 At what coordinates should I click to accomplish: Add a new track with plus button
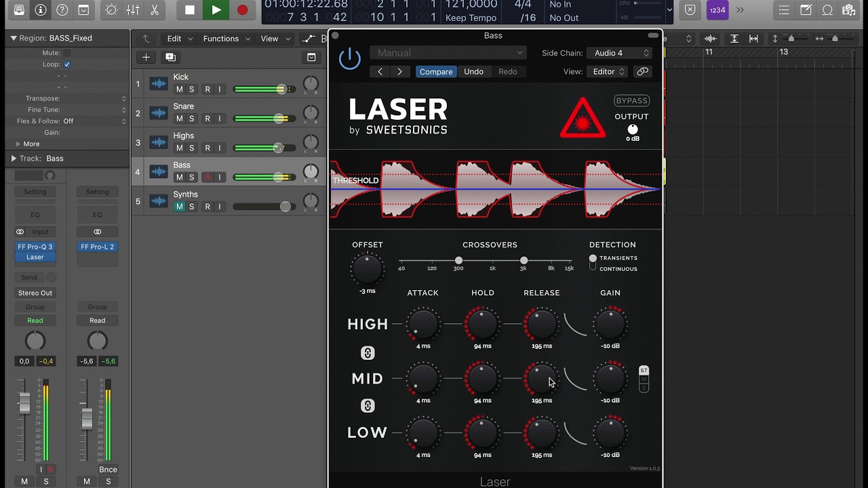pos(146,58)
